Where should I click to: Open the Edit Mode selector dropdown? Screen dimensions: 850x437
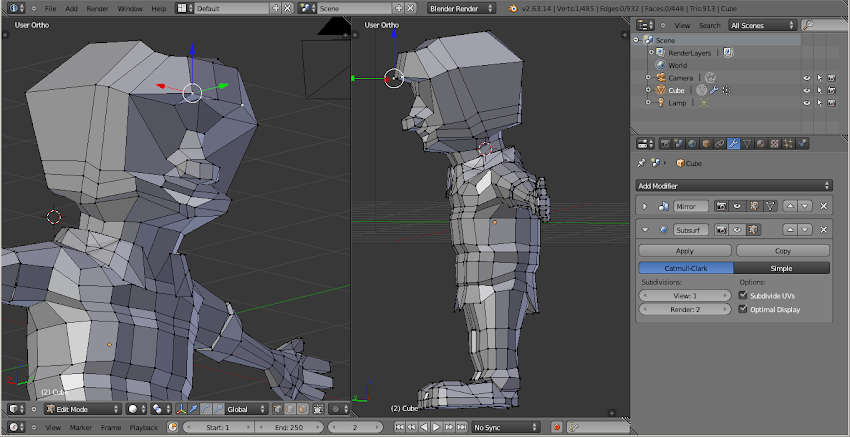click(81, 409)
